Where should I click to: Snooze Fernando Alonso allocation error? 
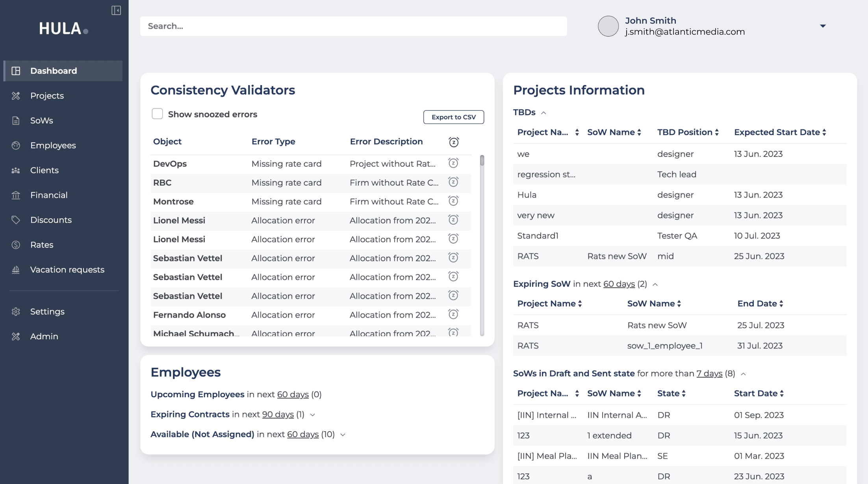tap(453, 315)
